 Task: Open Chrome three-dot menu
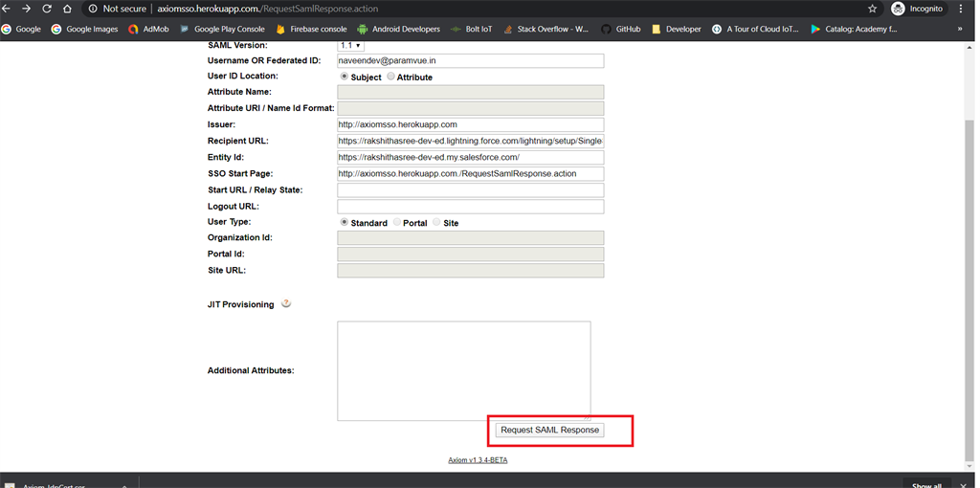[961, 9]
